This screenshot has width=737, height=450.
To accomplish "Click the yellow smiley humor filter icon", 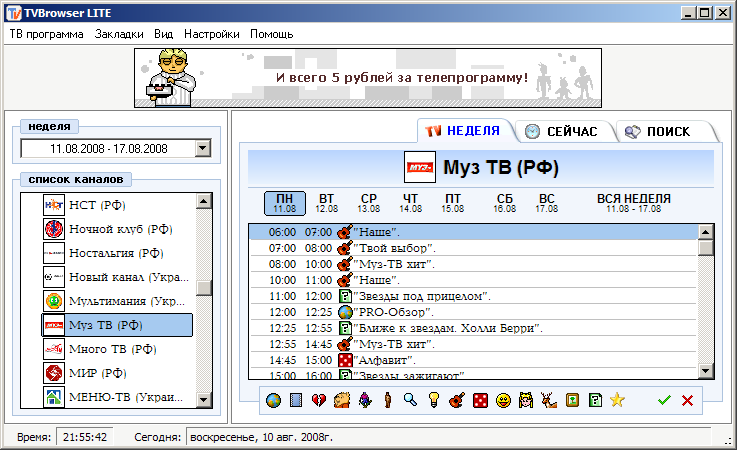I will pos(503,401).
